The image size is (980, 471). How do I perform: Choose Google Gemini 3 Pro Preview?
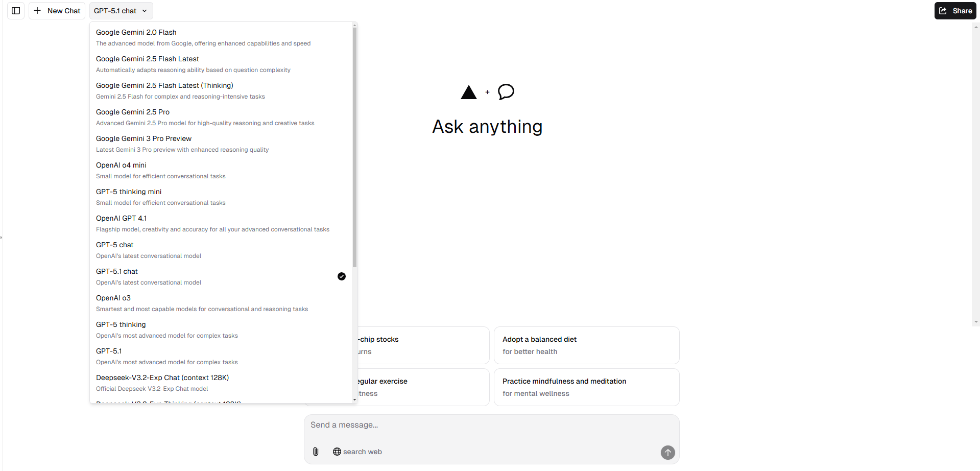click(221, 144)
